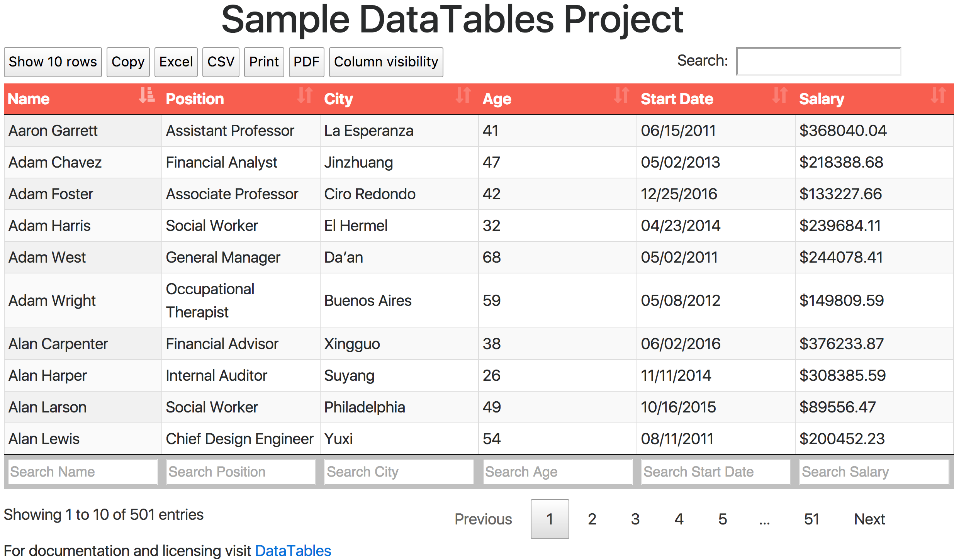Screen dimensions: 954x560
Task: Sort Start Date using arrows icon
Action: (780, 95)
